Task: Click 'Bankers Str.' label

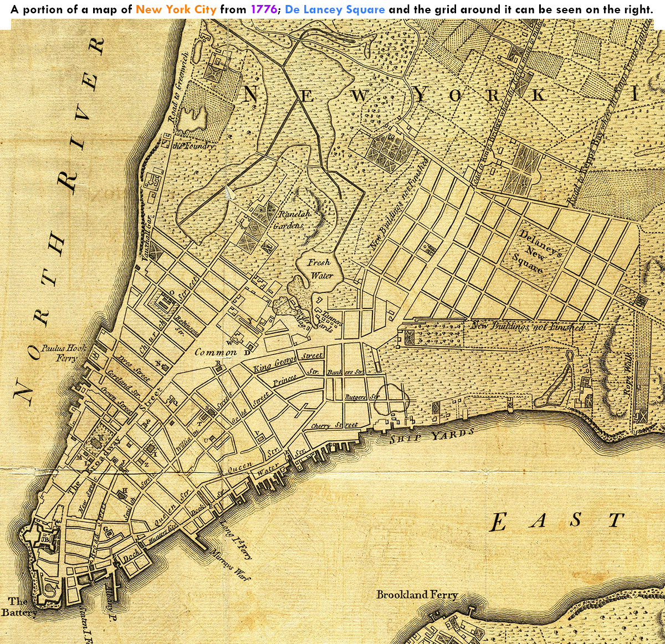Action: [x=345, y=373]
